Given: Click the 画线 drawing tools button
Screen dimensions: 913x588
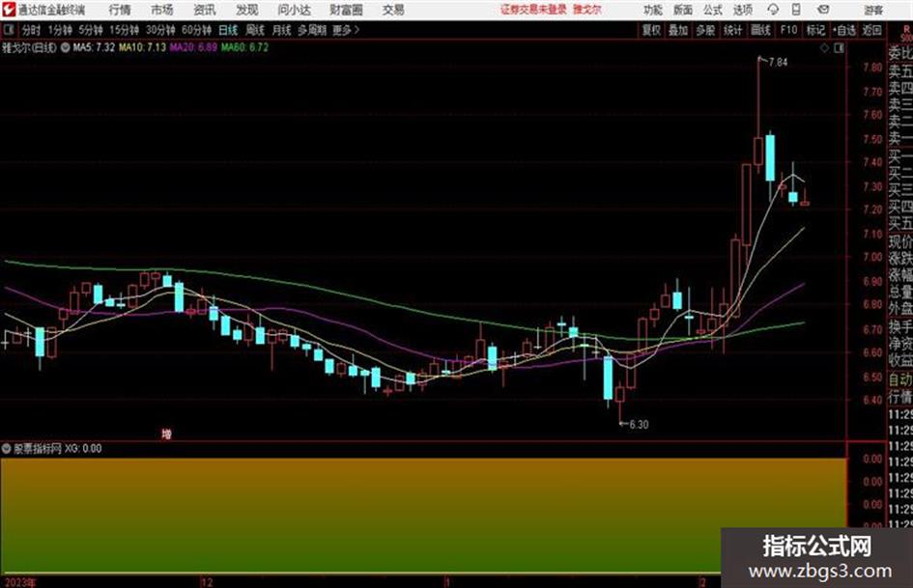Looking at the screenshot, I should click(760, 30).
